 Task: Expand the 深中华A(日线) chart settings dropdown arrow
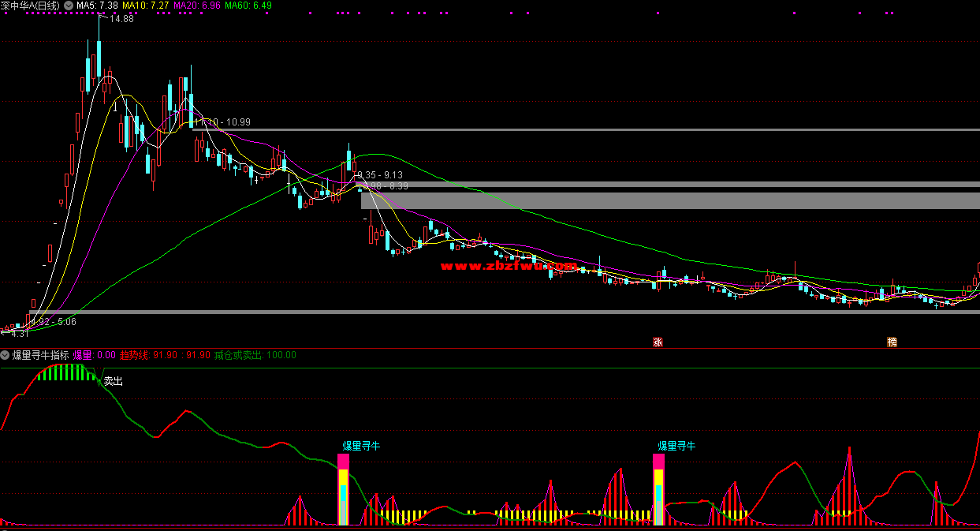(67, 6)
